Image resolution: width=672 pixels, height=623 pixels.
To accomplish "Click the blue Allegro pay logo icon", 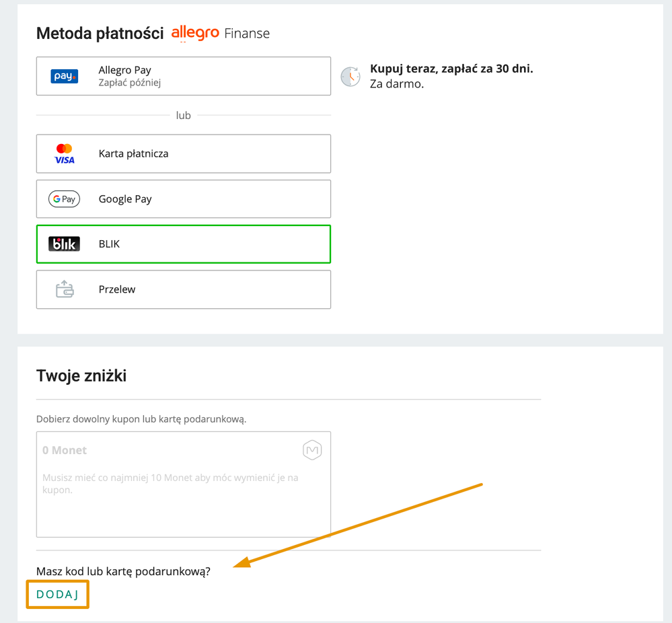I will [65, 76].
